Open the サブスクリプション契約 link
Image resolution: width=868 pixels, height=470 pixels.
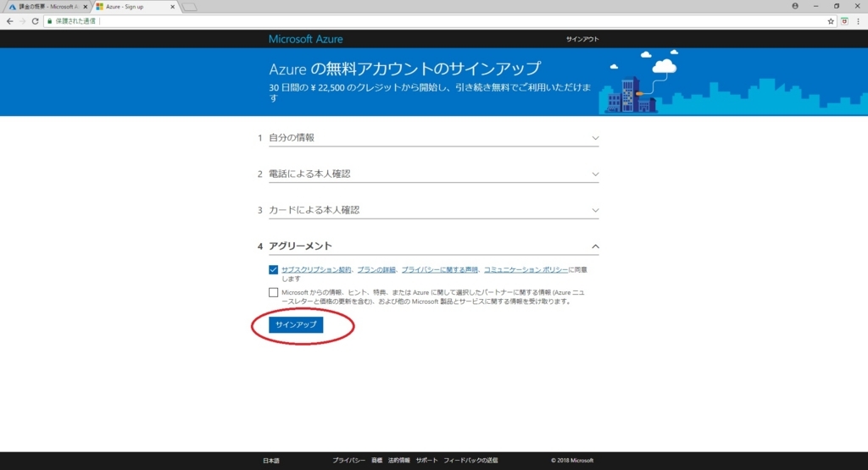tap(316, 270)
